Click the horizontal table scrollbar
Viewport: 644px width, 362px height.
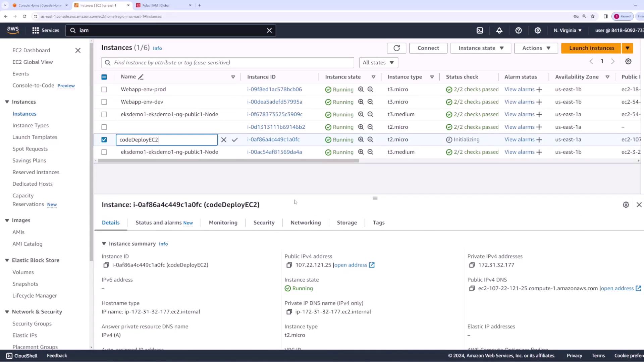pyautogui.click(x=228, y=161)
